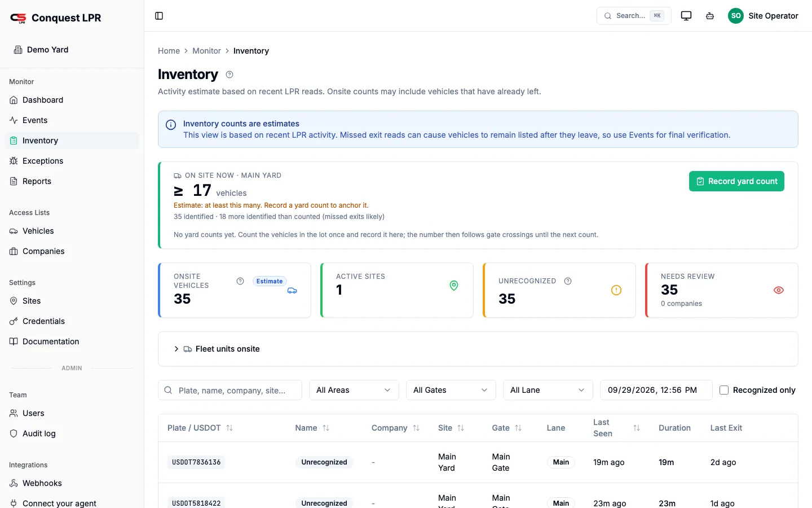The image size is (812, 508).
Task: Open the All Gates dropdown
Action: point(451,390)
